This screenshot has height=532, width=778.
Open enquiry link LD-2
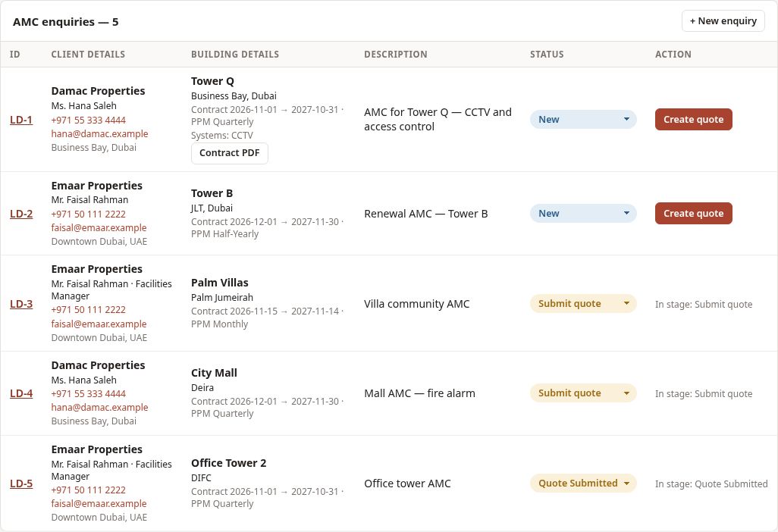(x=21, y=214)
